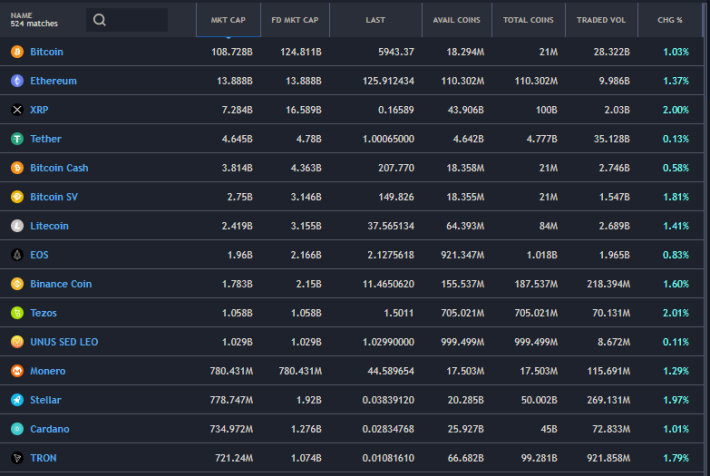Screen dimensions: 710x476
Task: Sort by TRADED VOL column header
Action: (601, 20)
